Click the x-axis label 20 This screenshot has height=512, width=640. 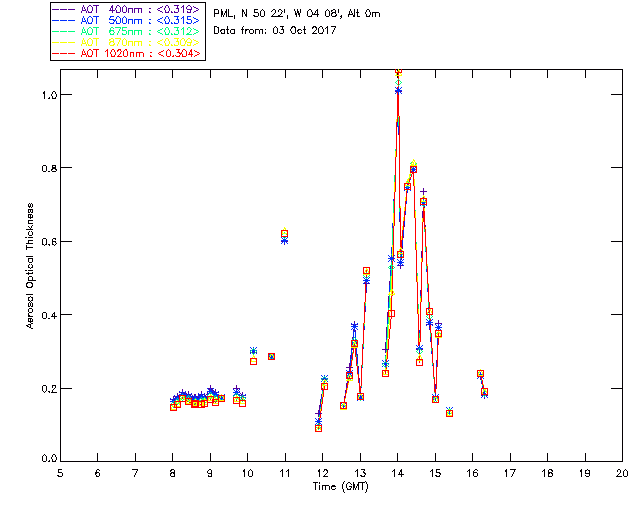tap(622, 473)
